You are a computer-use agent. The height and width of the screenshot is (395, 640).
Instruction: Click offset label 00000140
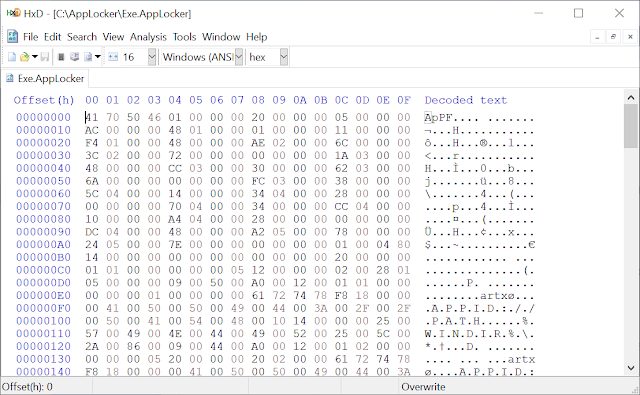(x=43, y=372)
